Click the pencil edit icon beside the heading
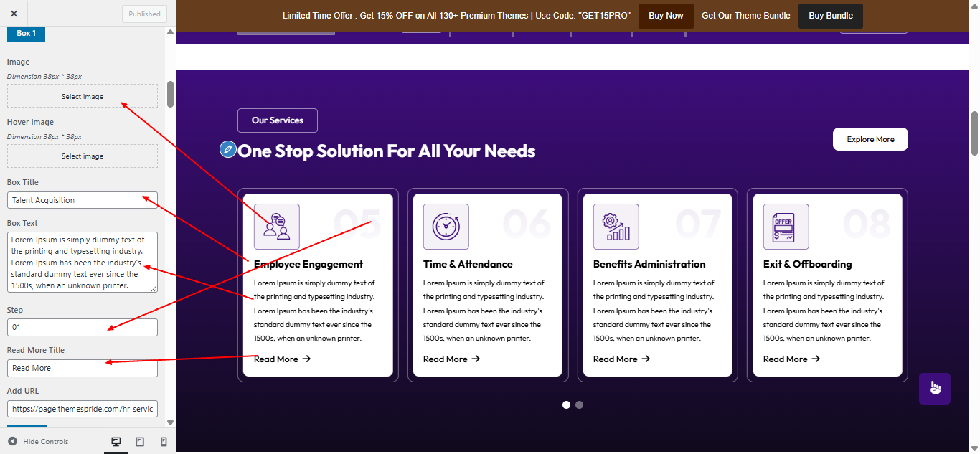This screenshot has height=454, width=980. (227, 150)
